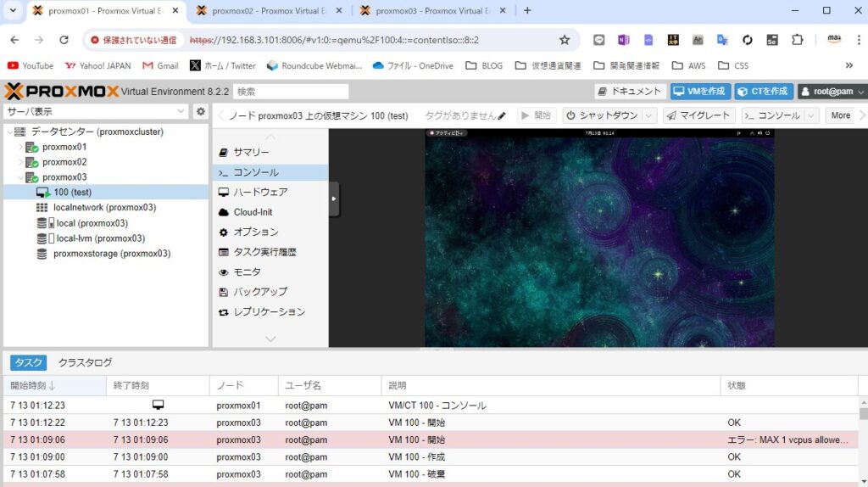868x487 pixels.
Task: Click the VMを作成 button
Action: 700,92
